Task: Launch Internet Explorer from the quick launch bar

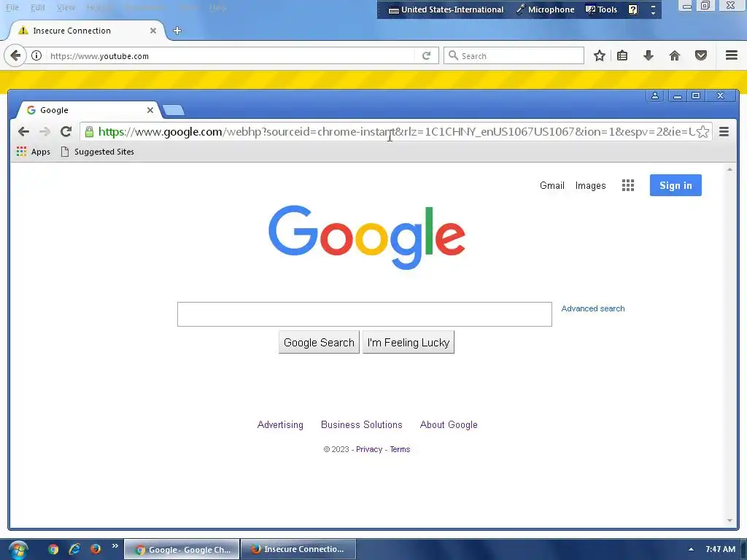Action: pos(74,549)
